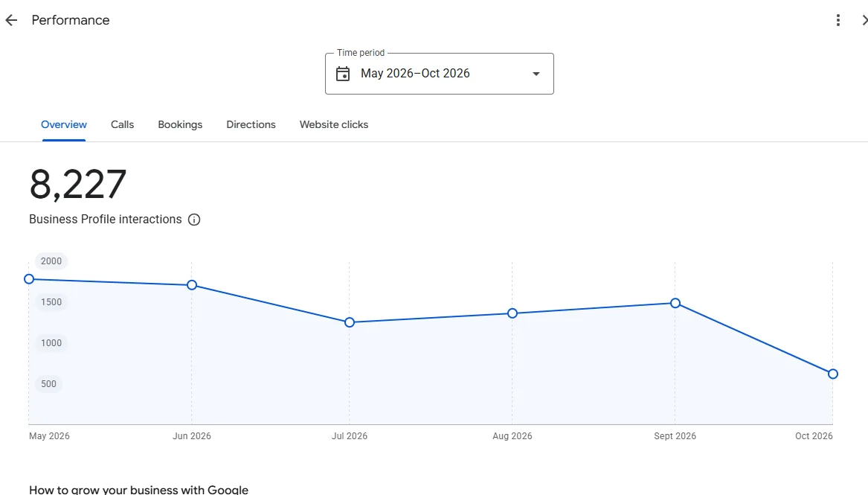Expand the Time period dropdown arrow
868x495 pixels.
(536, 74)
